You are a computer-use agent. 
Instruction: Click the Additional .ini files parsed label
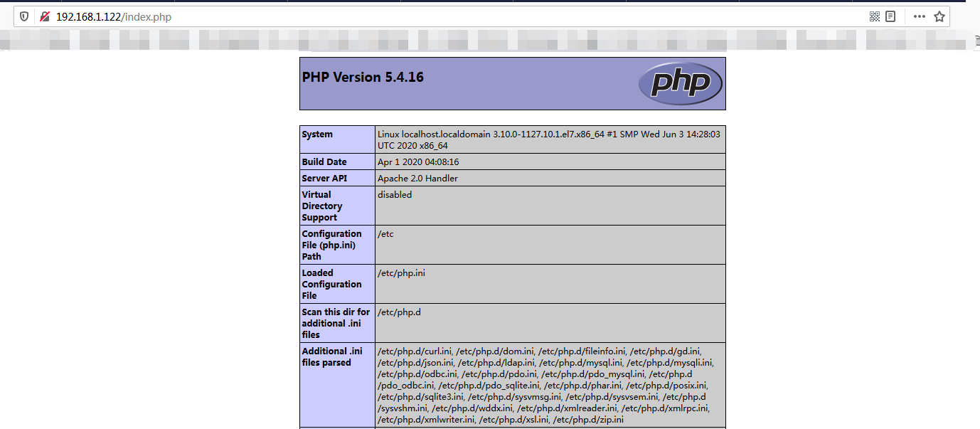tap(332, 356)
